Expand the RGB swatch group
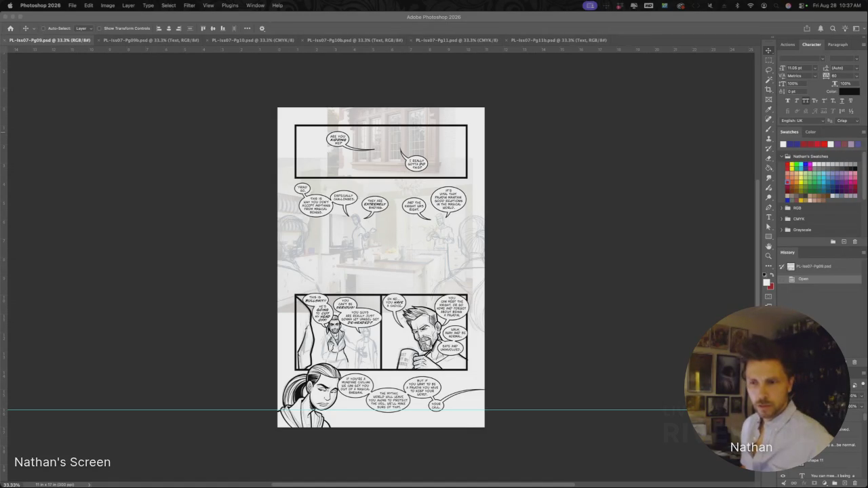868x488 pixels. click(x=782, y=208)
